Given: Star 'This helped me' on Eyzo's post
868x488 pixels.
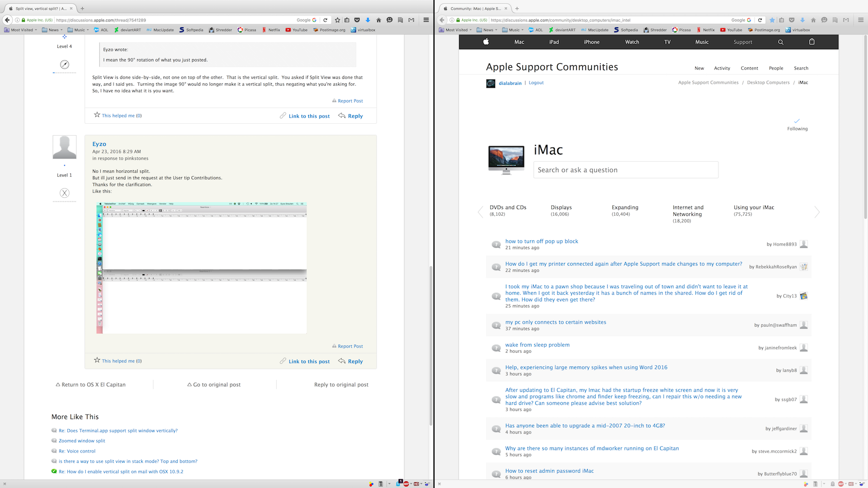Looking at the screenshot, I should click(97, 361).
